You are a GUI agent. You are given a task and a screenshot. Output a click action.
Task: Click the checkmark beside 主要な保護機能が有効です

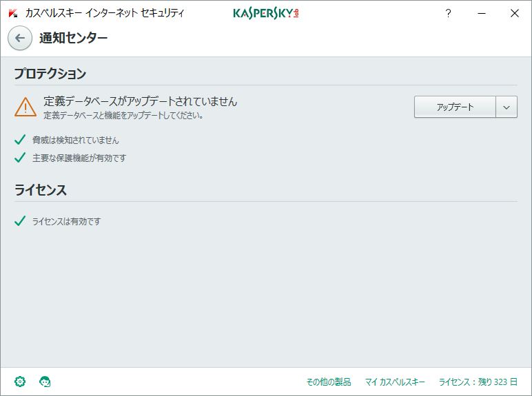click(x=20, y=157)
